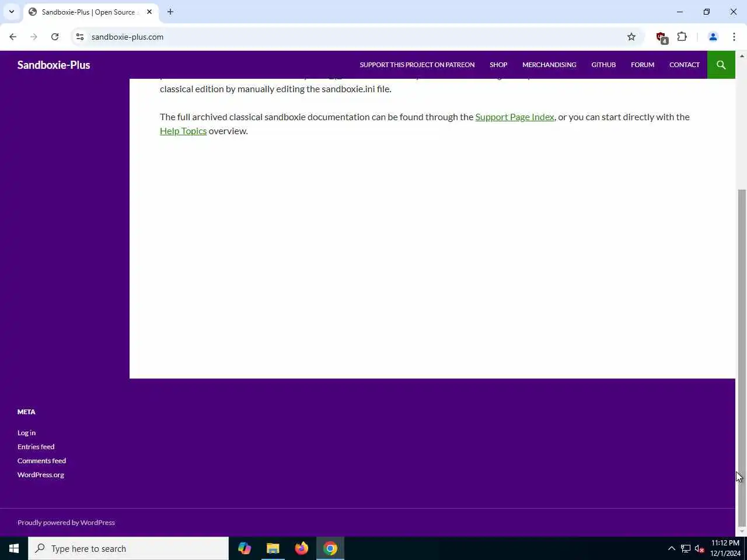Show hidden system tray icons
Viewport: 747px width, 560px height.
pyautogui.click(x=672, y=548)
